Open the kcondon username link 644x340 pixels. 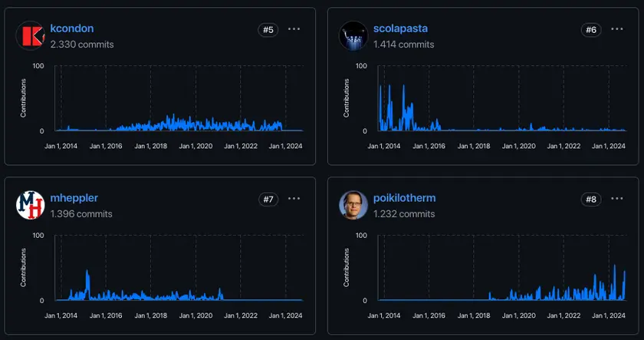point(71,28)
